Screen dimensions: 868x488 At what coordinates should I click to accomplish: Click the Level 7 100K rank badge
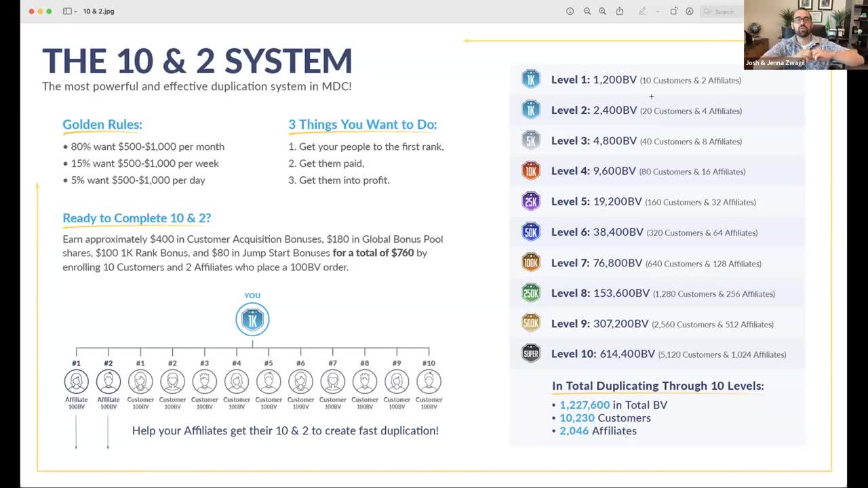tap(531, 262)
